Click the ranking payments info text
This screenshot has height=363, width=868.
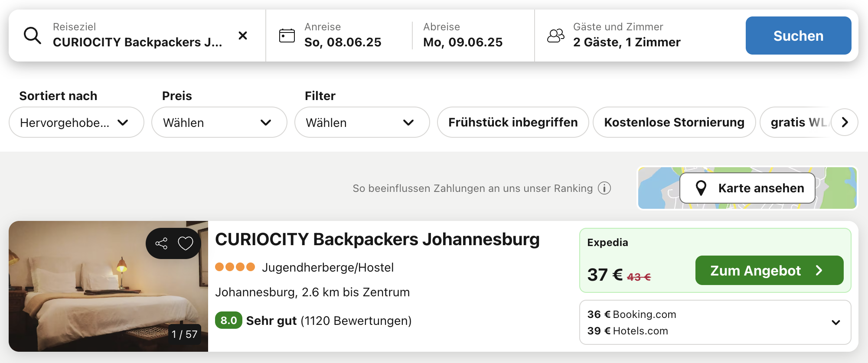tap(473, 188)
